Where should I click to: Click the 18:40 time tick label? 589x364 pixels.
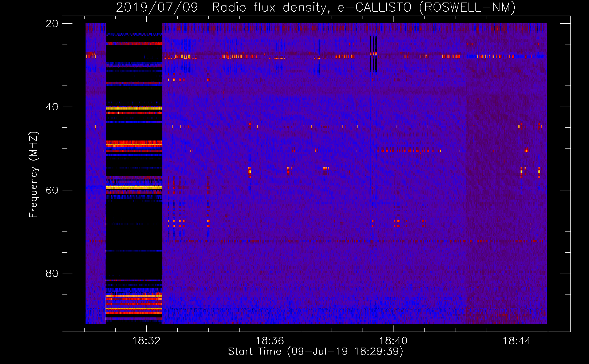[393, 341]
